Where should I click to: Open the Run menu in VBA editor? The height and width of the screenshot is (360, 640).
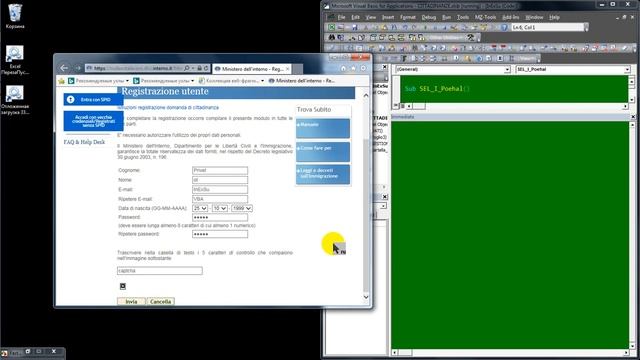coord(447,18)
